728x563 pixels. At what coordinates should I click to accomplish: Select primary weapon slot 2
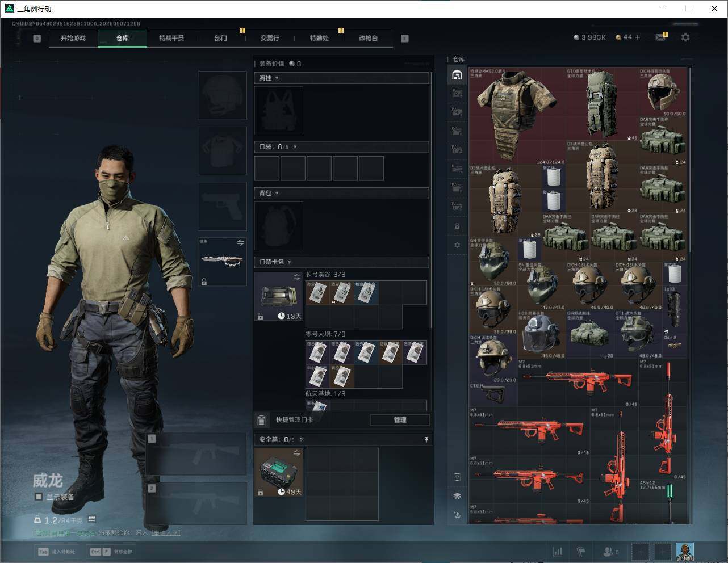tap(196, 503)
